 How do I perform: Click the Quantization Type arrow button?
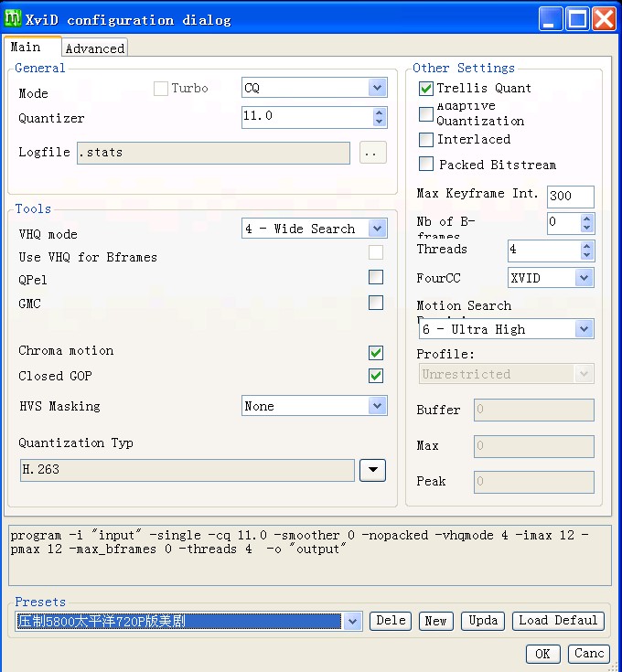click(x=372, y=470)
